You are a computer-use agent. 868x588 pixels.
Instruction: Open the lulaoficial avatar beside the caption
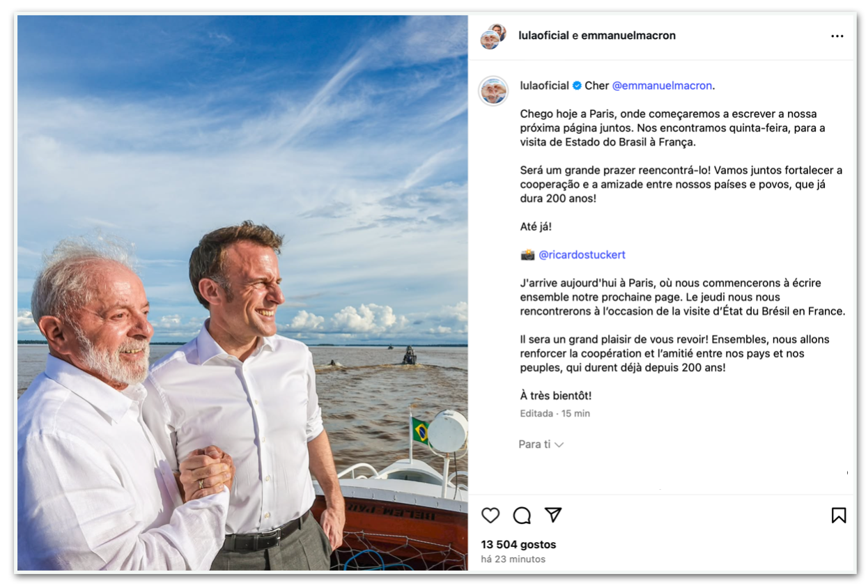pyautogui.click(x=493, y=91)
